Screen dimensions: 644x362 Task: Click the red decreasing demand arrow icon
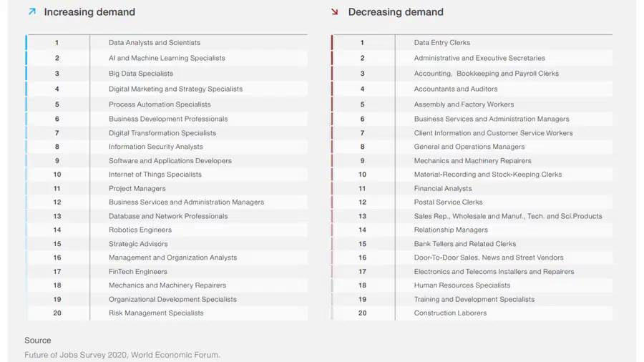click(334, 12)
